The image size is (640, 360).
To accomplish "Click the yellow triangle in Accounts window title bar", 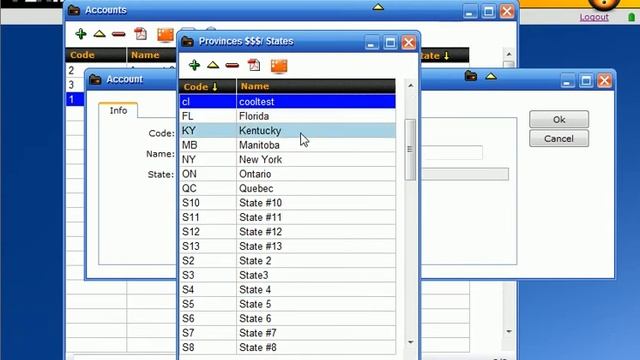I will (378, 7).
